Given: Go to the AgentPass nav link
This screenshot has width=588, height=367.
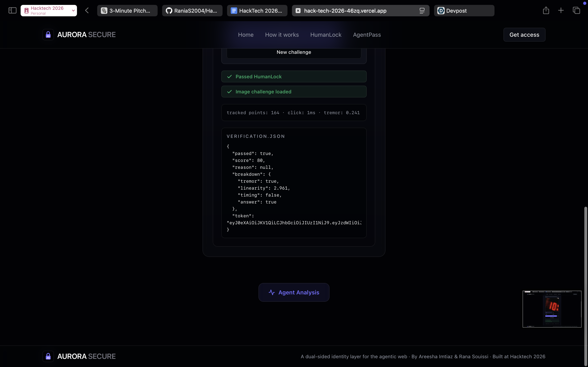Looking at the screenshot, I should click(367, 35).
